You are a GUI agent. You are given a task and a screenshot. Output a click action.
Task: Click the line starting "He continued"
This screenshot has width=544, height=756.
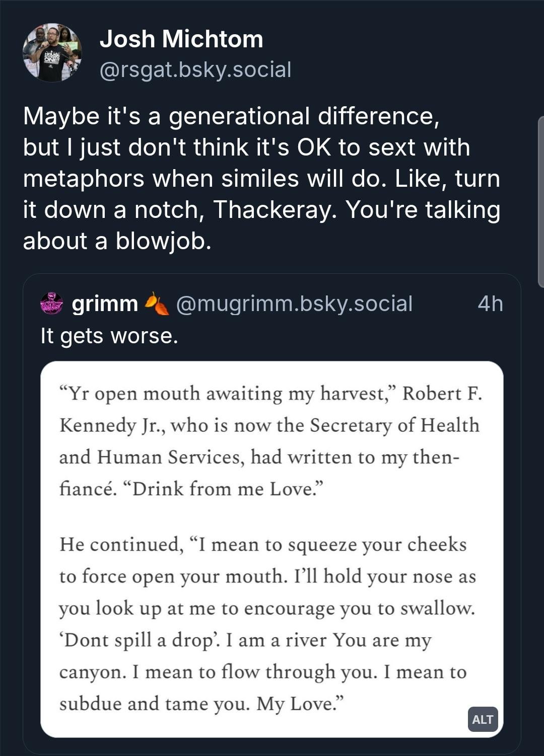click(263, 545)
